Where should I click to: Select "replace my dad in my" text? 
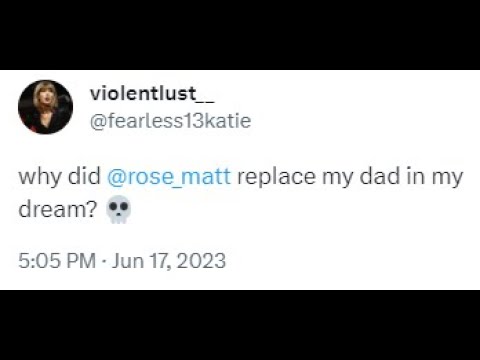coord(350,177)
